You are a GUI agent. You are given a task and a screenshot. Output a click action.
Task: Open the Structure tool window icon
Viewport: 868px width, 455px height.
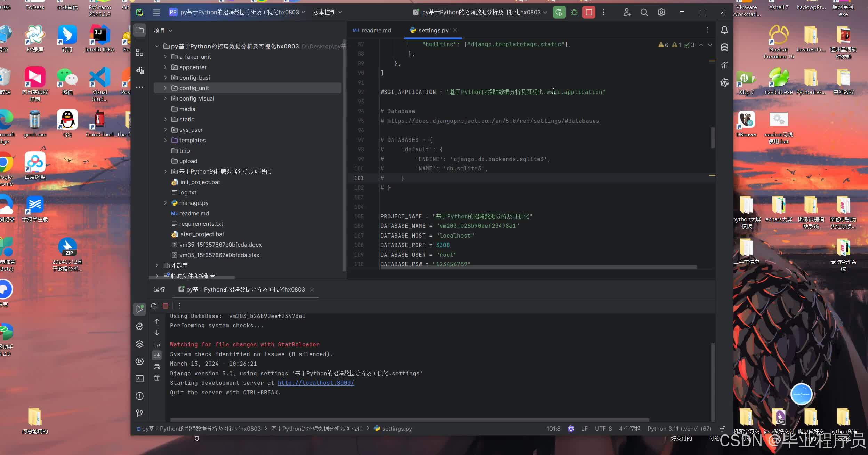[139, 53]
